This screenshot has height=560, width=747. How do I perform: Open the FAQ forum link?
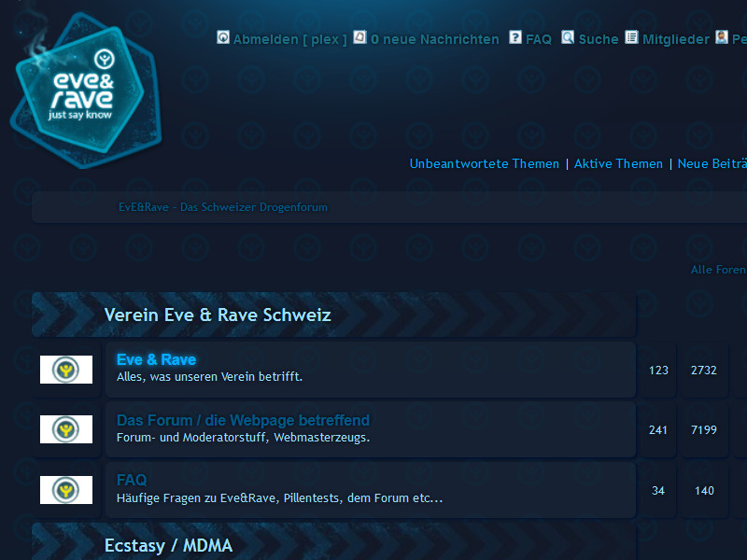(132, 480)
